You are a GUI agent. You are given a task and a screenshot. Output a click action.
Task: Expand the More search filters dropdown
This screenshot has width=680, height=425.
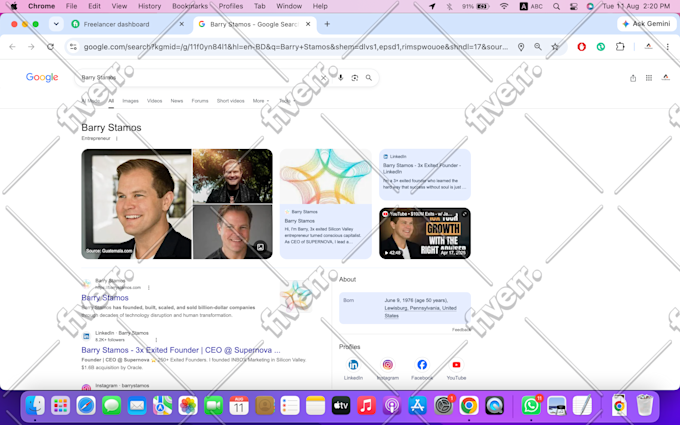(x=261, y=101)
